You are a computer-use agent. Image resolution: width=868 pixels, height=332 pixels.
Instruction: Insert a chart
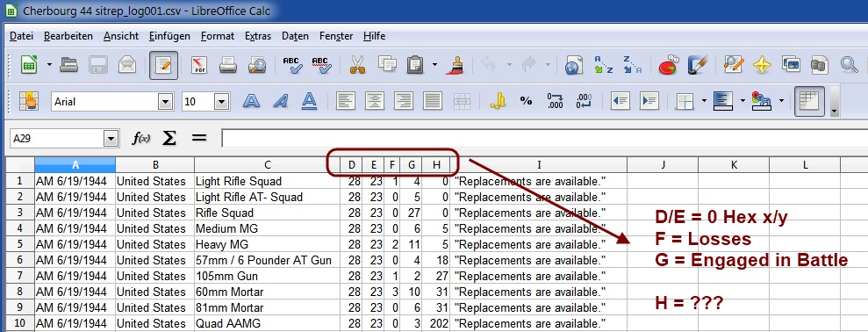[669, 65]
